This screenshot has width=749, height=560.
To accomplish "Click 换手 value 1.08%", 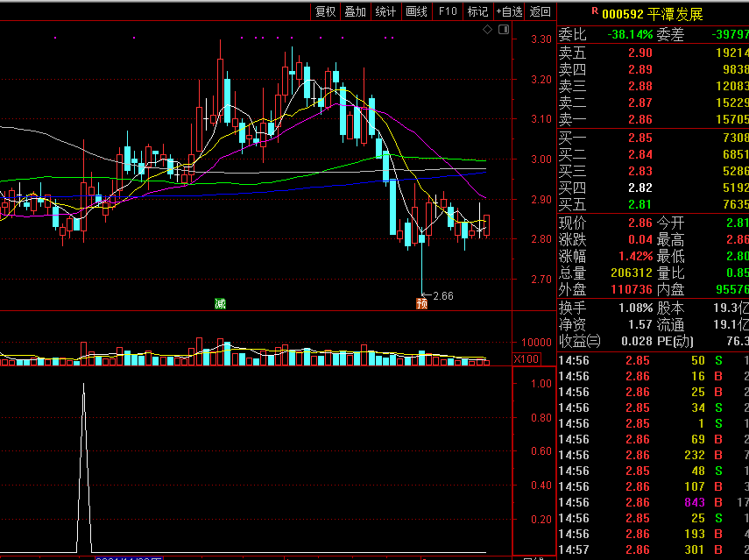I will (635, 308).
